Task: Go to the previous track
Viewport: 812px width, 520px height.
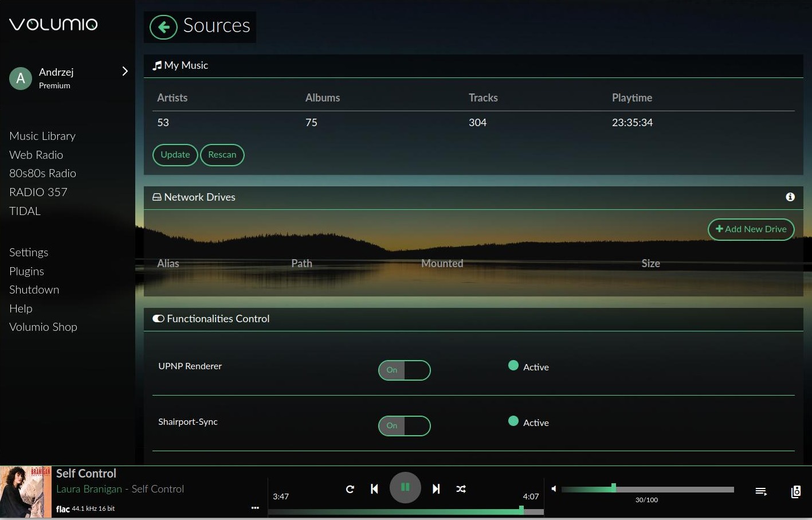Action: 374,489
